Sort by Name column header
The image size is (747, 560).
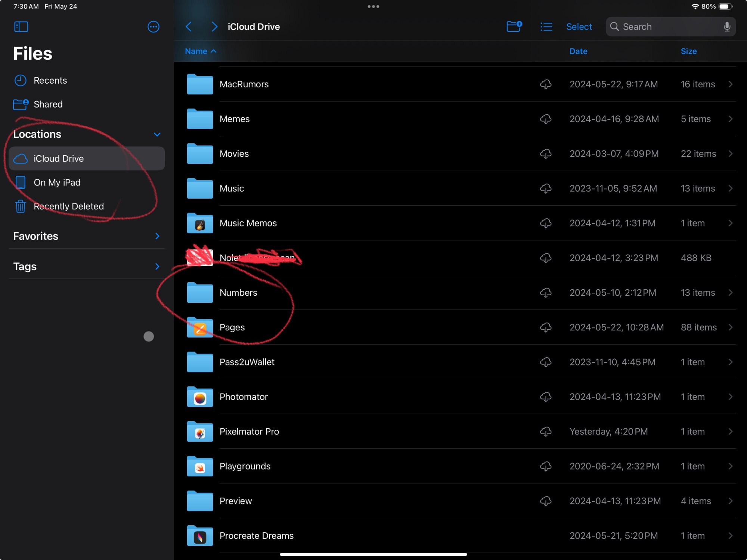(x=201, y=51)
